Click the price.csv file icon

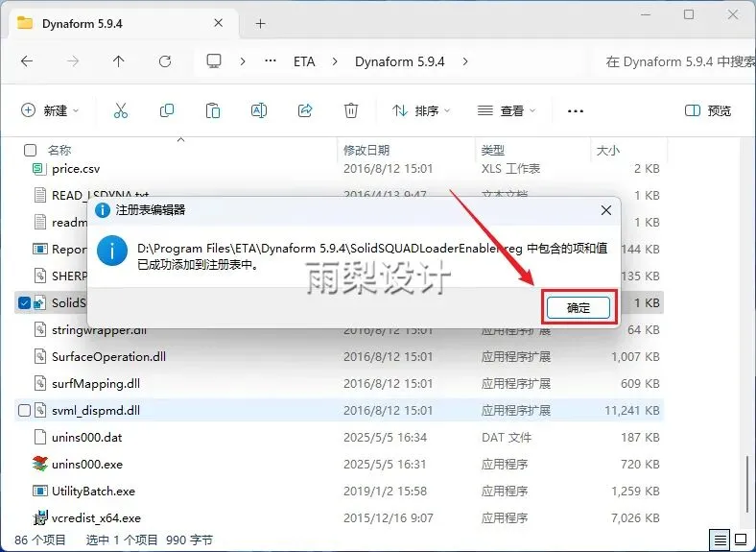(38, 168)
